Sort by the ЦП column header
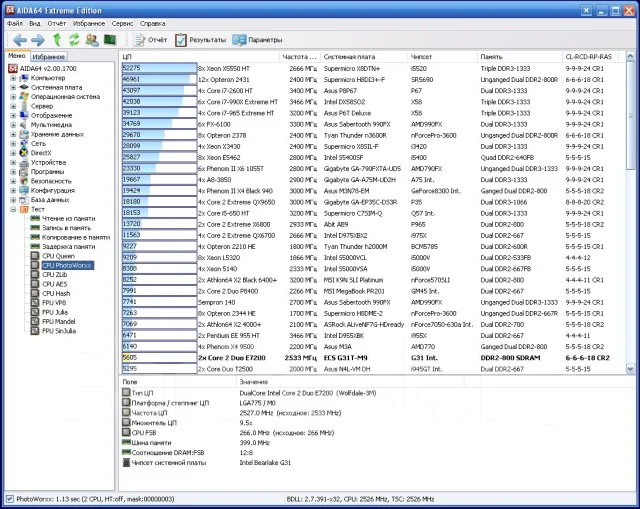This screenshot has width=640, height=509. click(200, 57)
